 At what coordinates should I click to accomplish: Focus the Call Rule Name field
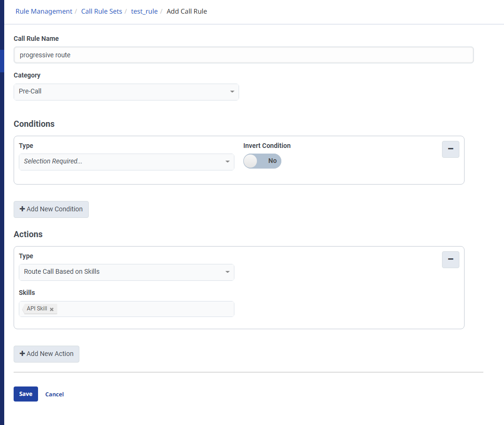243,55
